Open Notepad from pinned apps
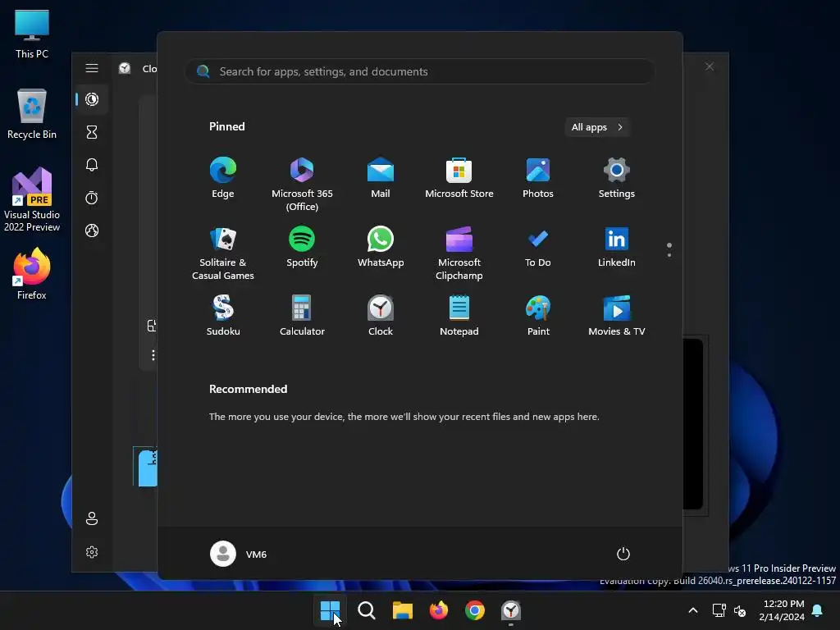Viewport: 840px width, 630px height. [x=459, y=316]
